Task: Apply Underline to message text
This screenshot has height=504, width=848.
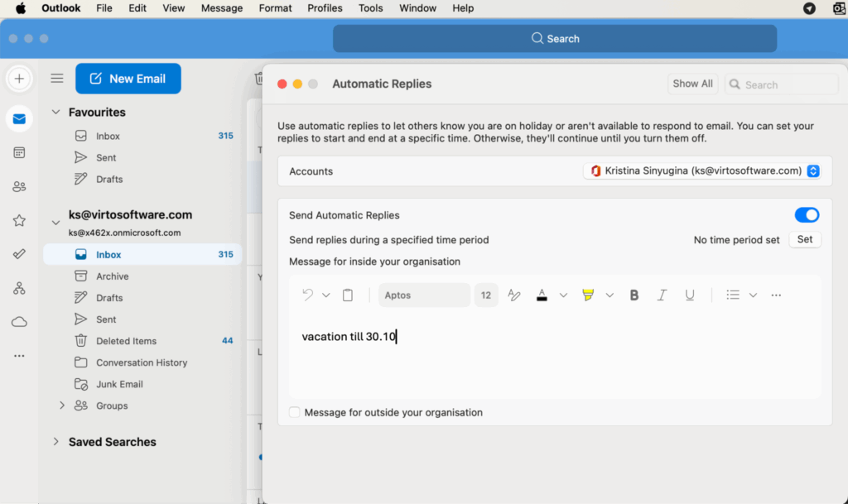Action: [690, 295]
